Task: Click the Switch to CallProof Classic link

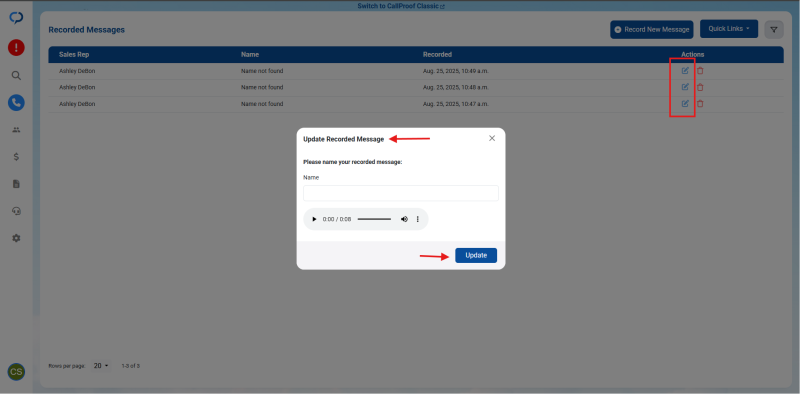Action: tap(401, 7)
